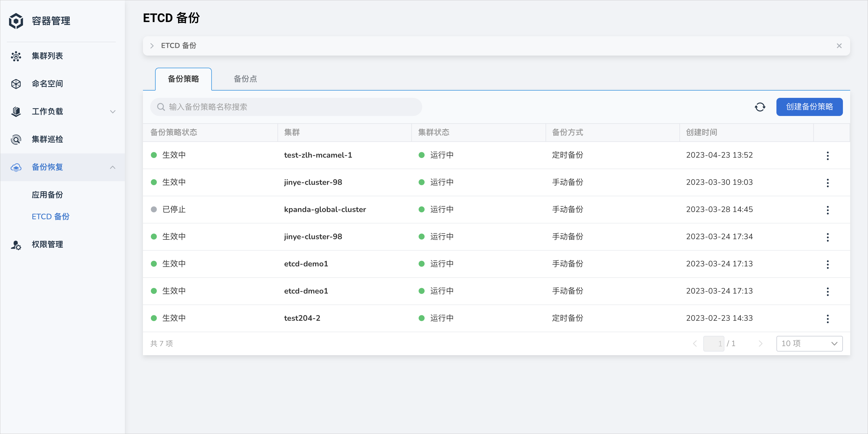
Task: Open more actions for kpanda-global-cluster row
Action: 828,210
